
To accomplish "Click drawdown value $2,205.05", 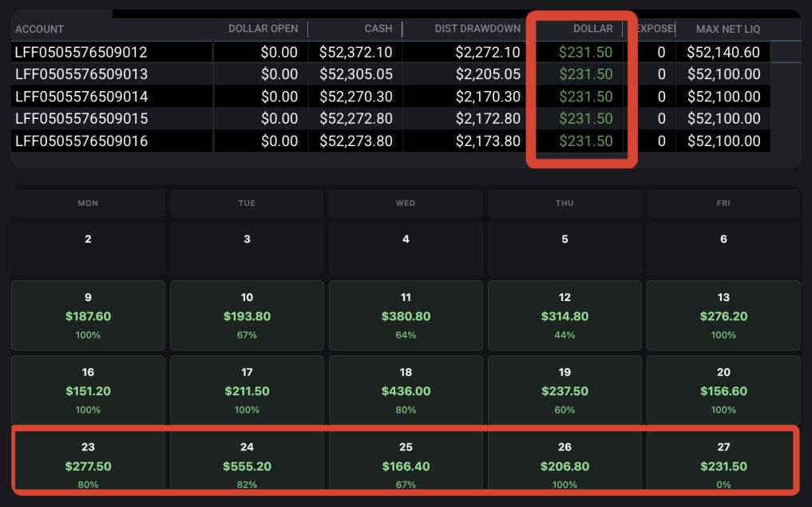I will (x=488, y=74).
